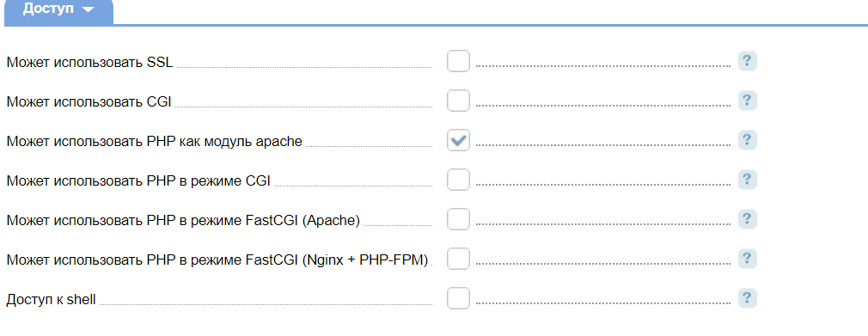Click question mark for FastCGI (Nginx + PHP-FPM)
Screen dimensions: 868x336
point(747,259)
